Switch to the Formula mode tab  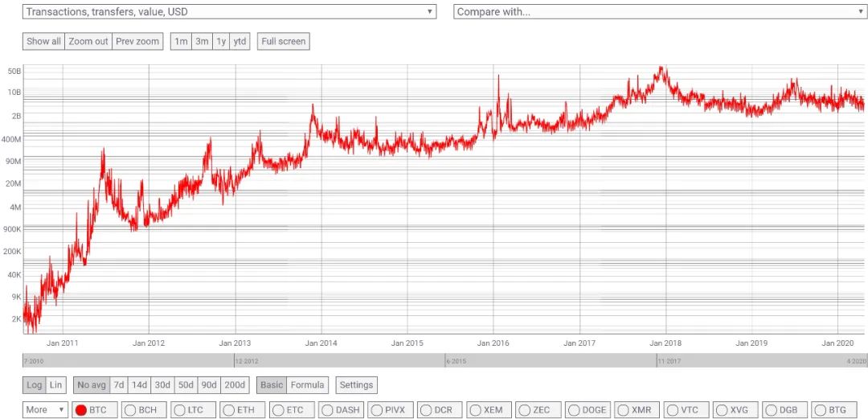pyautogui.click(x=307, y=384)
